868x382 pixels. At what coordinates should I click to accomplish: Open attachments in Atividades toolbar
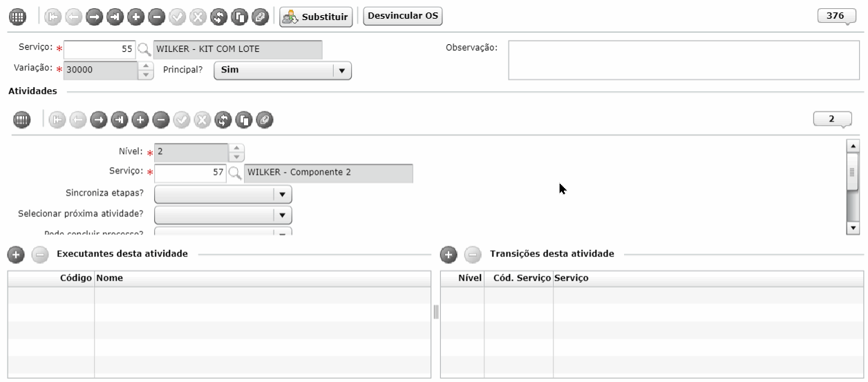pyautogui.click(x=264, y=120)
